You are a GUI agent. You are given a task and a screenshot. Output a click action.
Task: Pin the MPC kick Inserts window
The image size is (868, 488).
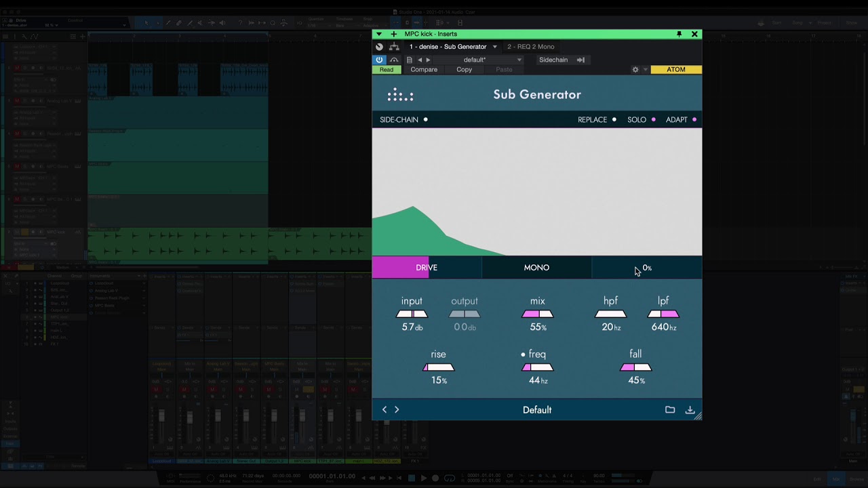tap(679, 34)
